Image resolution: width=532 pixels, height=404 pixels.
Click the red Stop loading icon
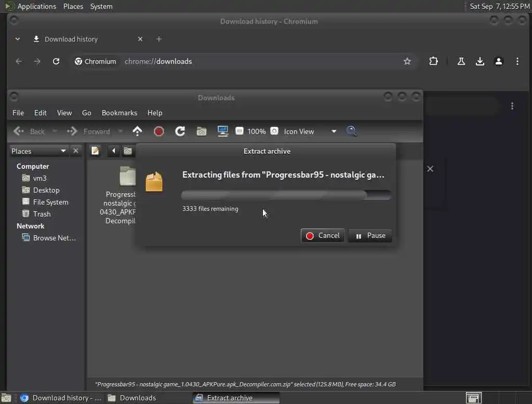click(x=158, y=131)
